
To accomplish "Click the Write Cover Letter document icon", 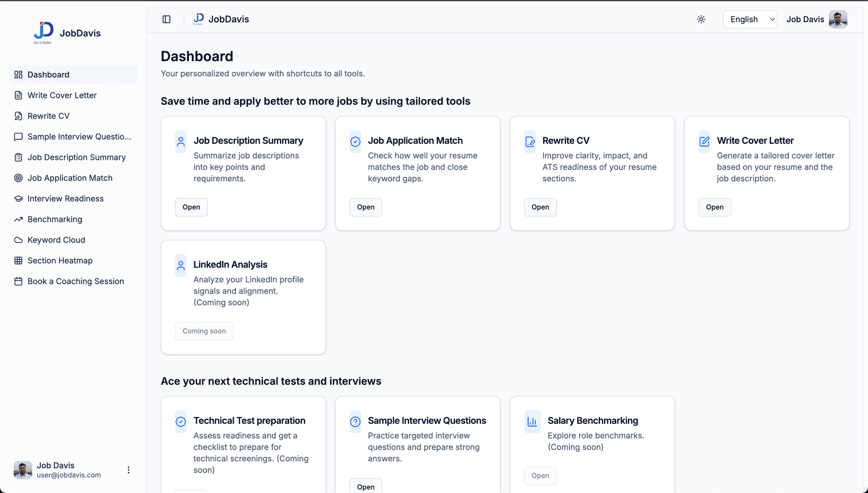I will click(x=18, y=95).
